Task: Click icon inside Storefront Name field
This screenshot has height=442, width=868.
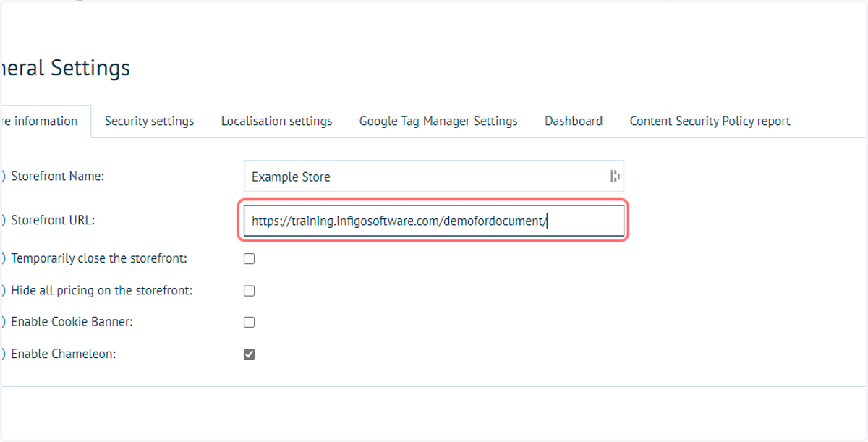Action: coord(615,177)
